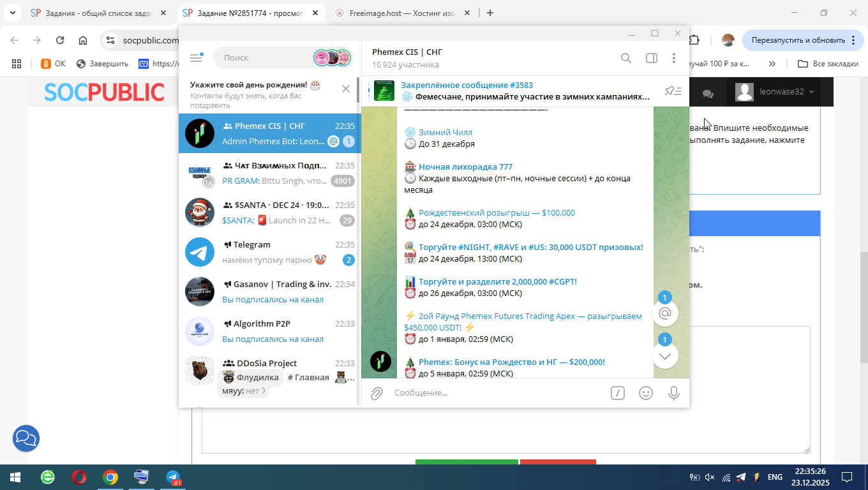Open the Ночная лихорадка 777 link
Viewport: 868px width, 490px height.
tap(465, 167)
